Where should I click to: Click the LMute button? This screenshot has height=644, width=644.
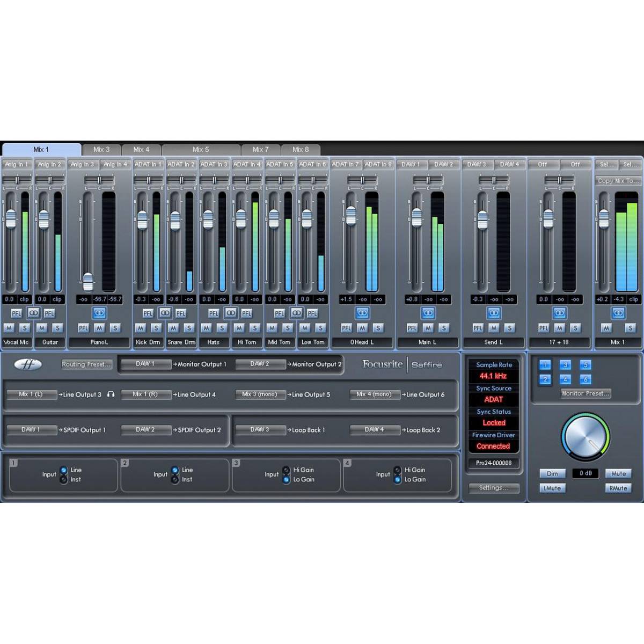point(552,488)
